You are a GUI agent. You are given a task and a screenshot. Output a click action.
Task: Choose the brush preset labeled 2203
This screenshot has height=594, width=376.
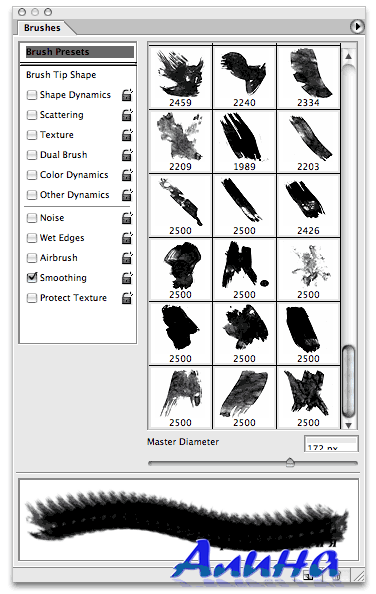[x=308, y=142]
